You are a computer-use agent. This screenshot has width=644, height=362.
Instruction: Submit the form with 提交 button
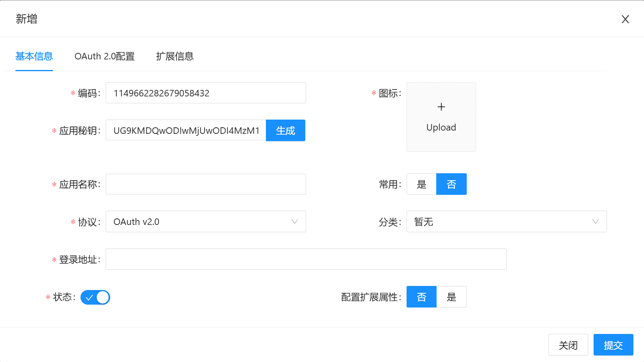point(613,345)
